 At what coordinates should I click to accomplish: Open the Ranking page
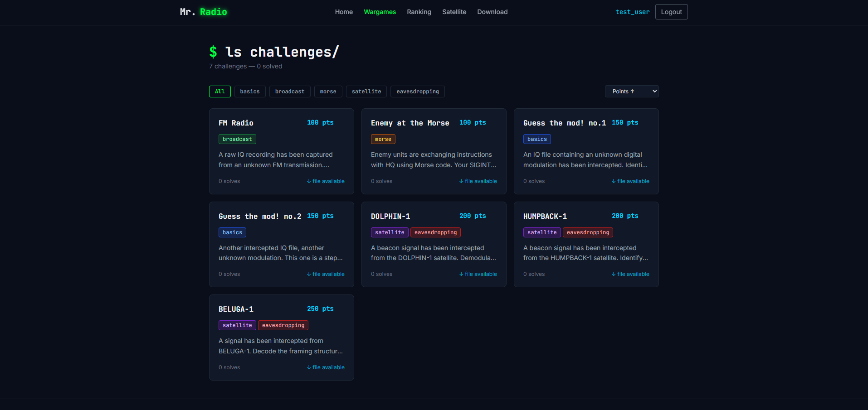pyautogui.click(x=419, y=12)
